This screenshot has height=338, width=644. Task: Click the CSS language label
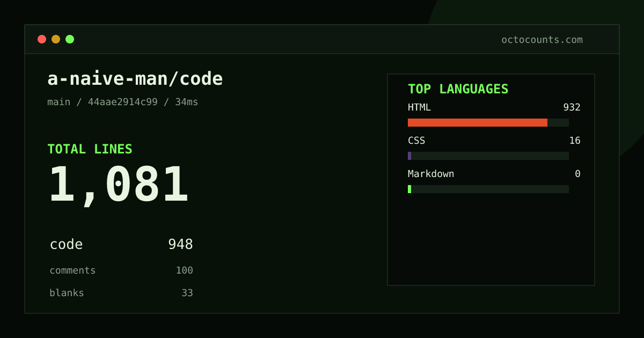(x=416, y=141)
